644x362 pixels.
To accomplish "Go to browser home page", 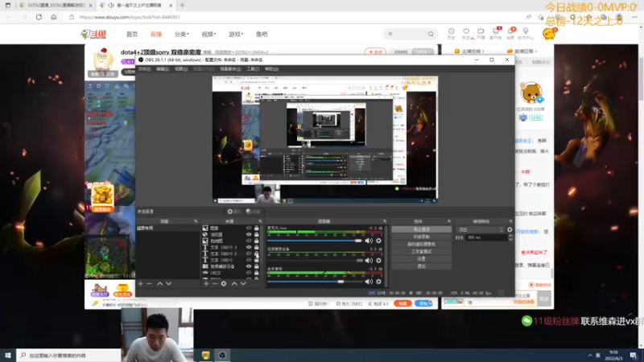I will (x=53, y=17).
